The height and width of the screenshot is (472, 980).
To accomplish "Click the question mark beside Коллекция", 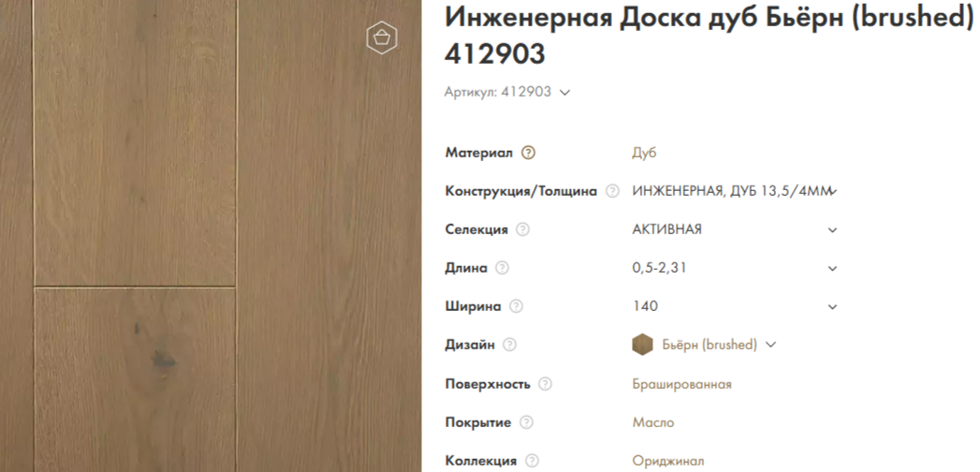I will tap(532, 461).
